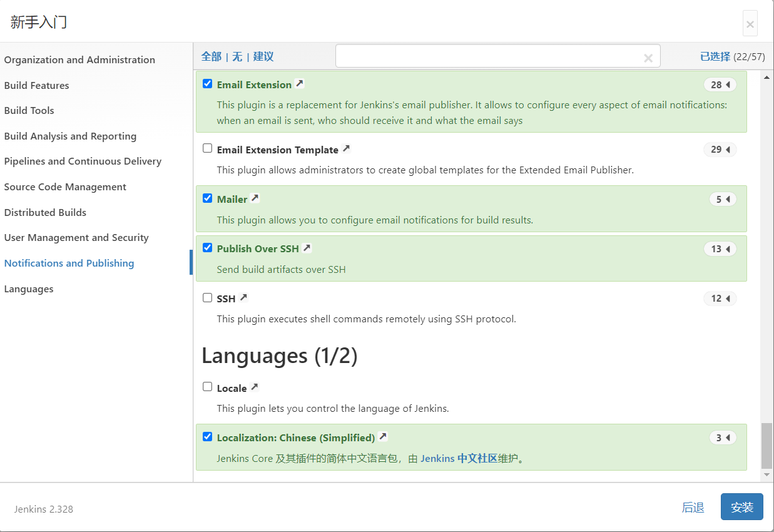Image resolution: width=774 pixels, height=532 pixels.
Task: Open Publish Over SSH external link icon
Action: pyautogui.click(x=307, y=248)
